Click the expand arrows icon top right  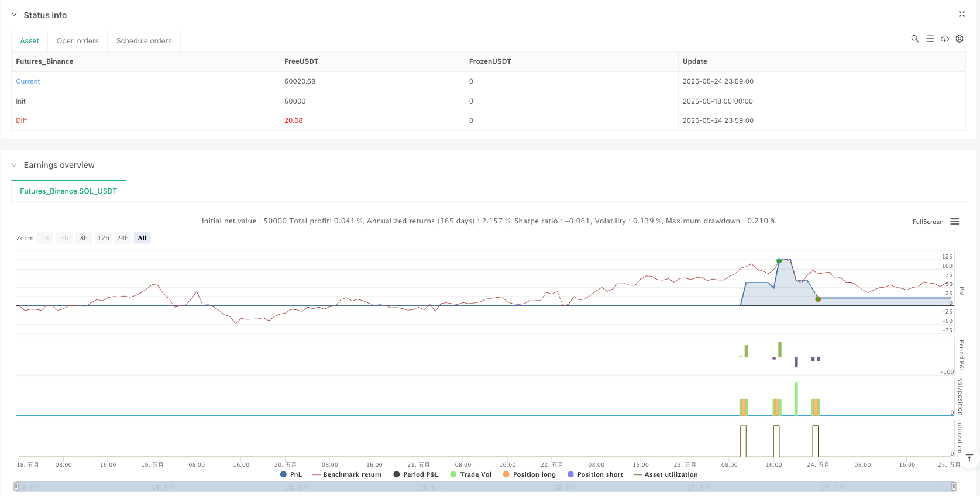[x=961, y=14]
